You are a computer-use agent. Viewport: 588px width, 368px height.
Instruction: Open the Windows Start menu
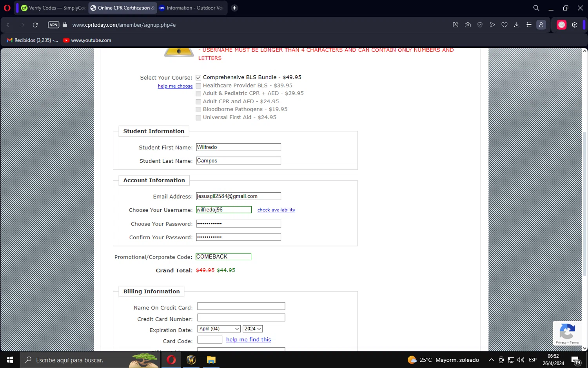click(x=10, y=360)
